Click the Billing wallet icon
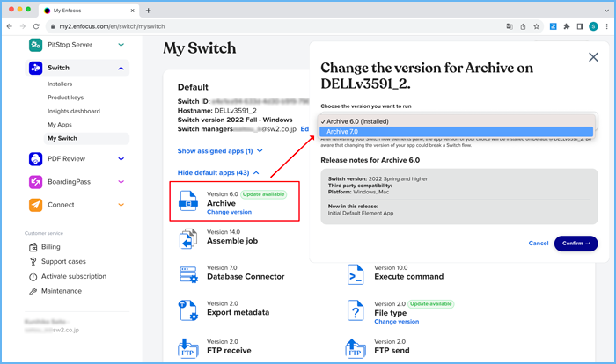The width and height of the screenshot is (616, 364). click(33, 247)
